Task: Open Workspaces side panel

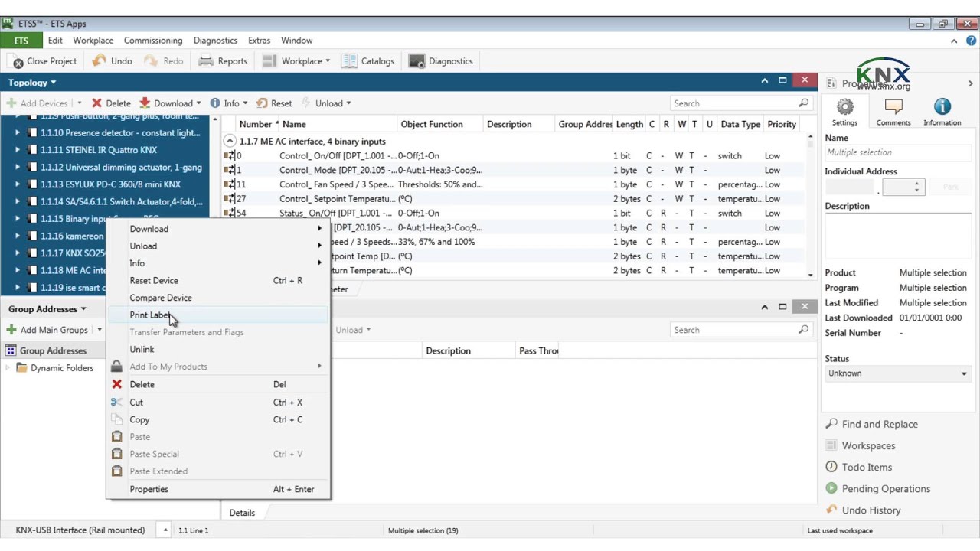Action: pyautogui.click(x=860, y=445)
